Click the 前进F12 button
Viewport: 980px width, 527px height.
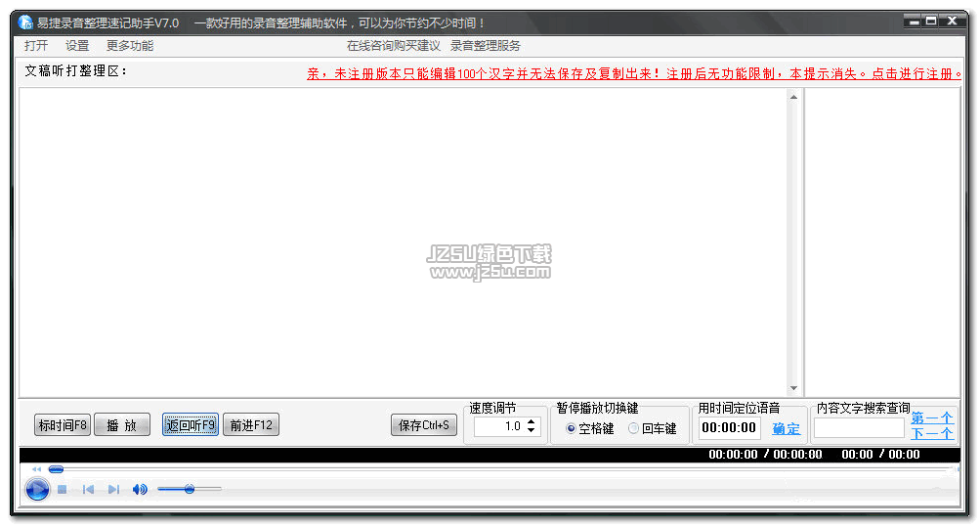click(251, 425)
